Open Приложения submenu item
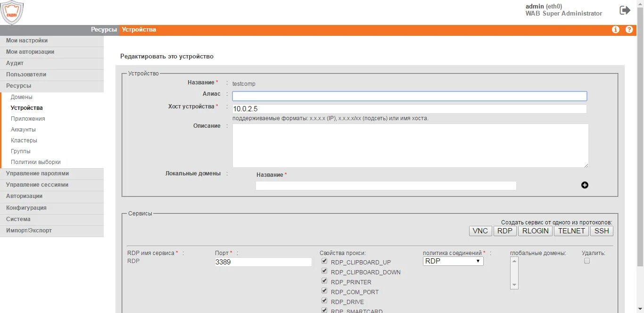644x313 pixels. coord(28,119)
